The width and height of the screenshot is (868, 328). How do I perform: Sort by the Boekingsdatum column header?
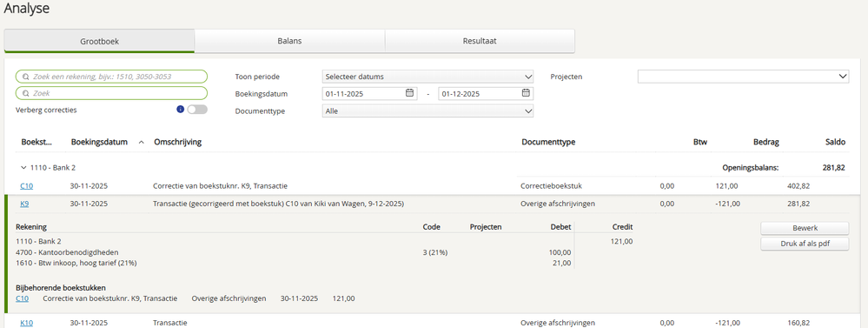pyautogui.click(x=99, y=143)
